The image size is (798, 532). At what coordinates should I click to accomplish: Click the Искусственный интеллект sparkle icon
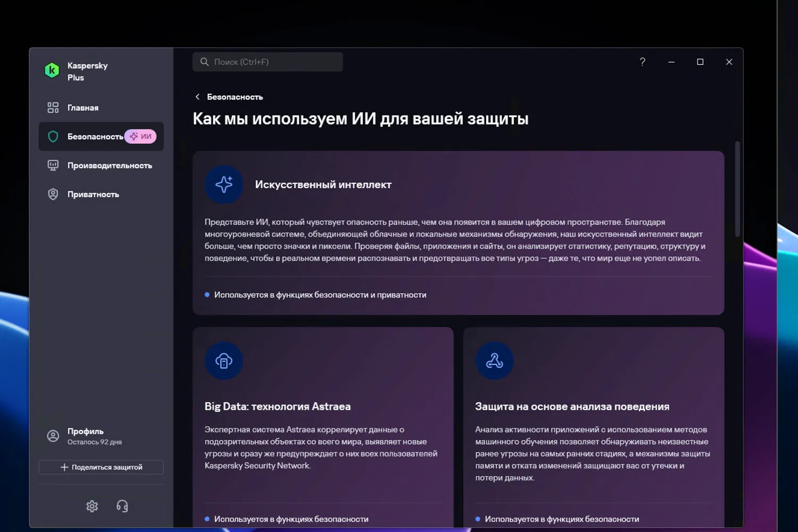[224, 185]
